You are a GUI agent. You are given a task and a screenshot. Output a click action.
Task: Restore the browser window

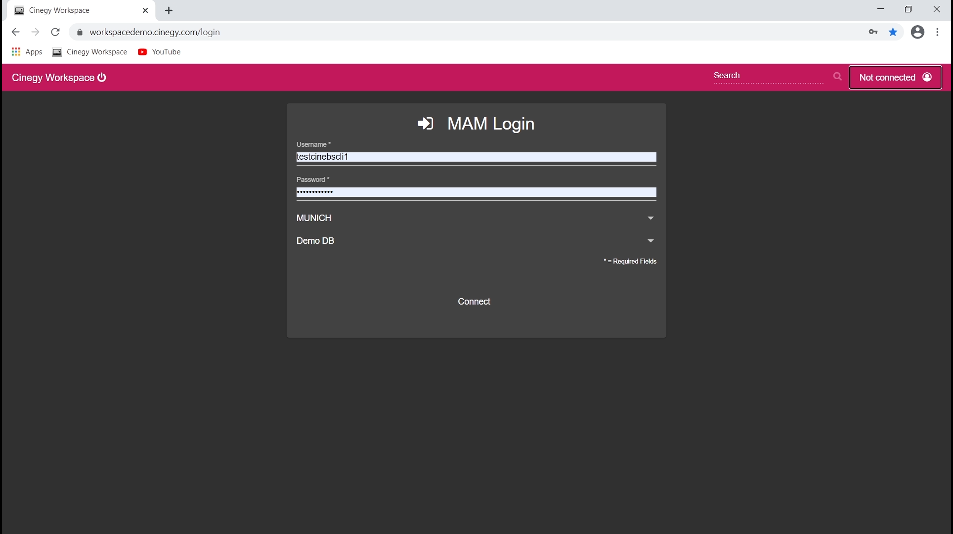908,9
